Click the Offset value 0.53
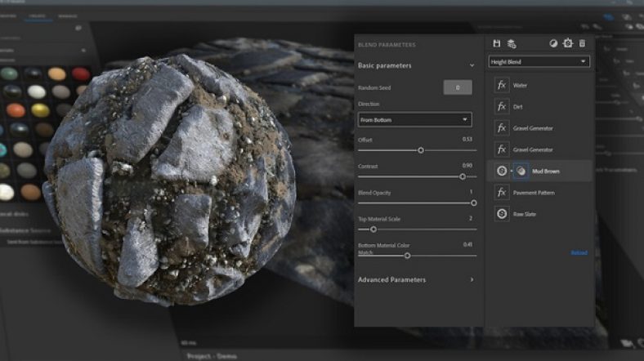644x361 pixels. click(467, 139)
